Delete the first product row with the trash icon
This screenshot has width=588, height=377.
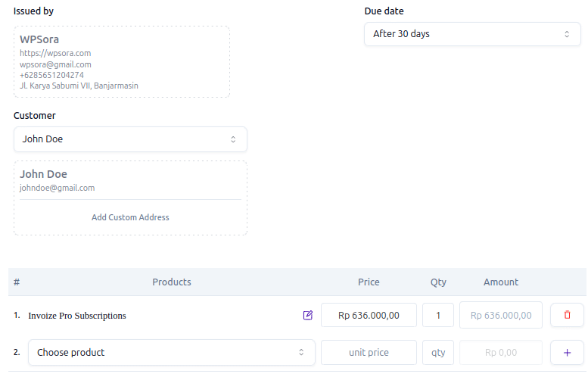click(567, 315)
